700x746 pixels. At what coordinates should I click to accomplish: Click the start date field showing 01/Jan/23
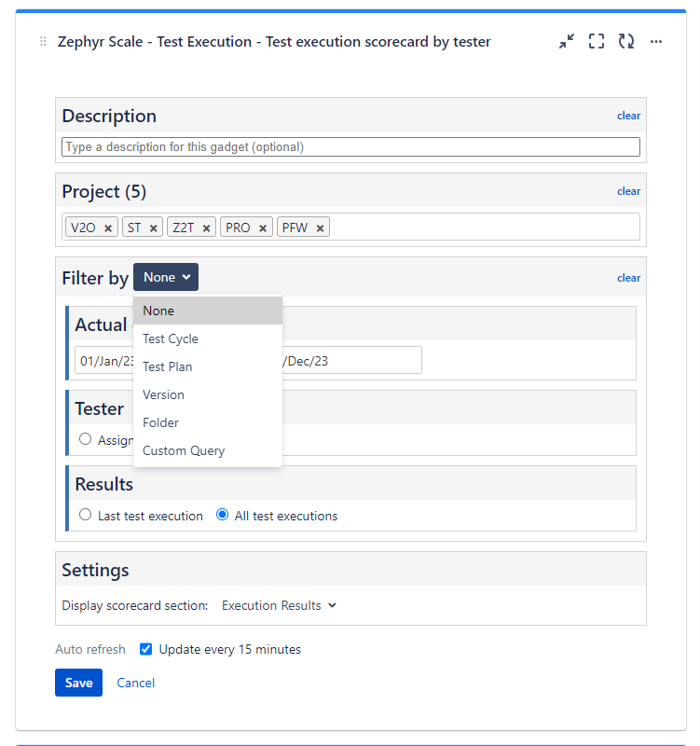104,360
